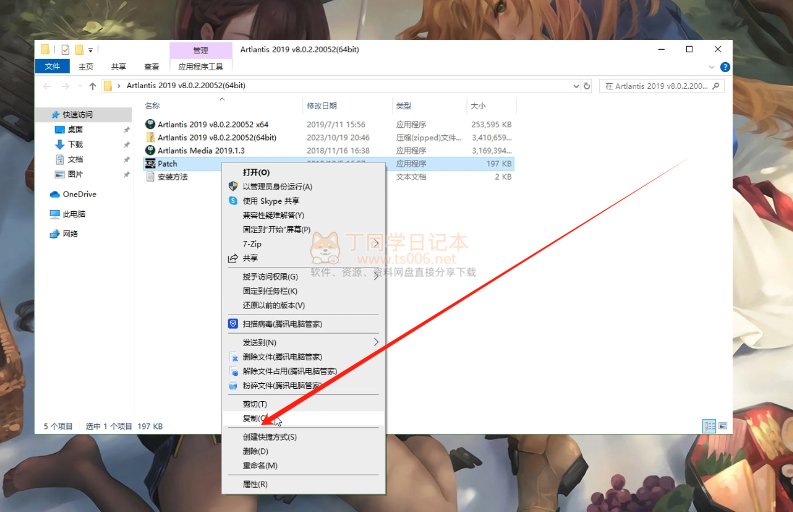The width and height of the screenshot is (793, 512).
Task: Open the quick access toolbar customize dropdown
Action: point(91,50)
